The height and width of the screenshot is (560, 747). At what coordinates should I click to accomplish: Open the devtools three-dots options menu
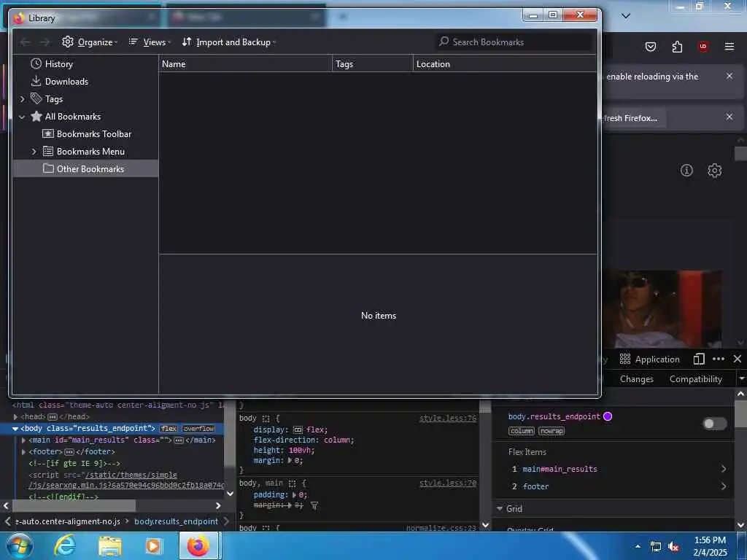click(x=719, y=359)
